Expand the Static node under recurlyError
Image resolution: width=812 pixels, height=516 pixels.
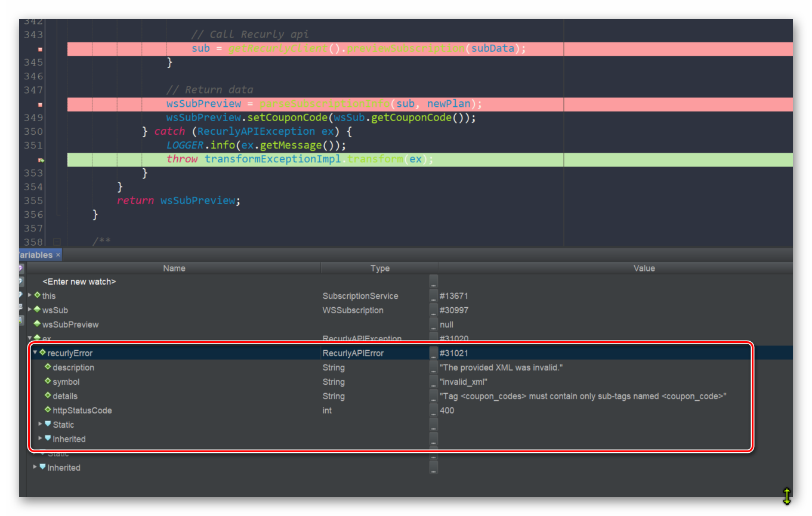pos(41,424)
